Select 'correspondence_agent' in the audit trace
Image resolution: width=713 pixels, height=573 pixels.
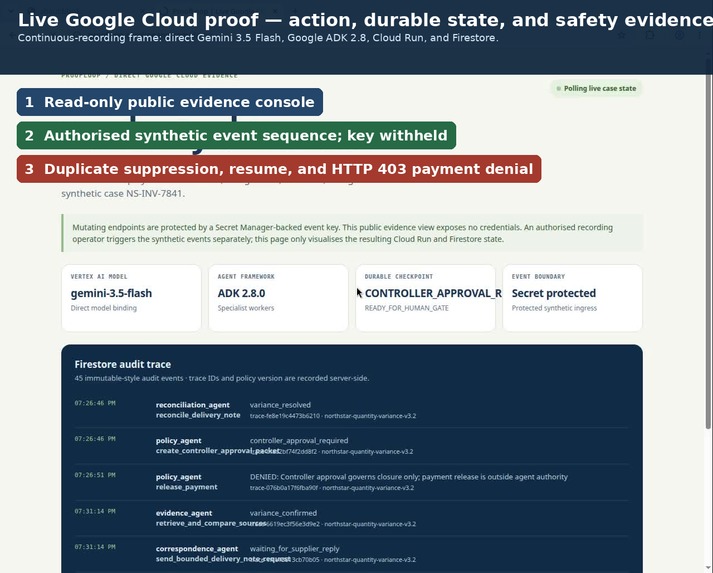click(x=197, y=548)
